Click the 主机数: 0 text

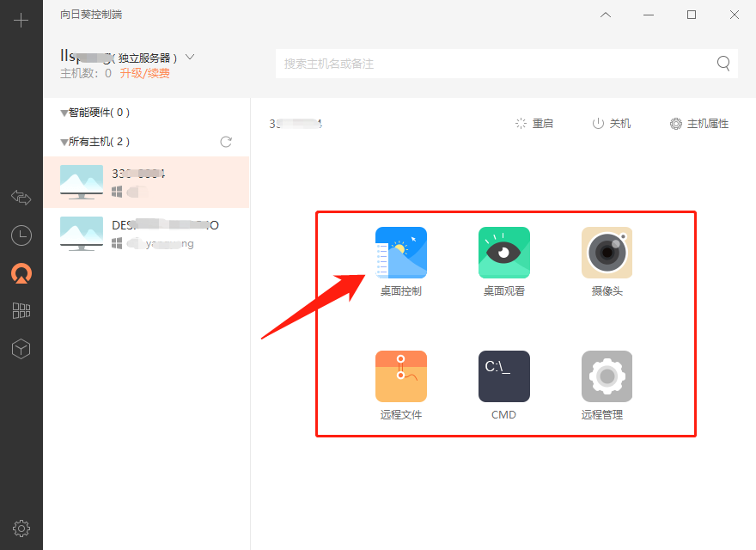(x=86, y=73)
